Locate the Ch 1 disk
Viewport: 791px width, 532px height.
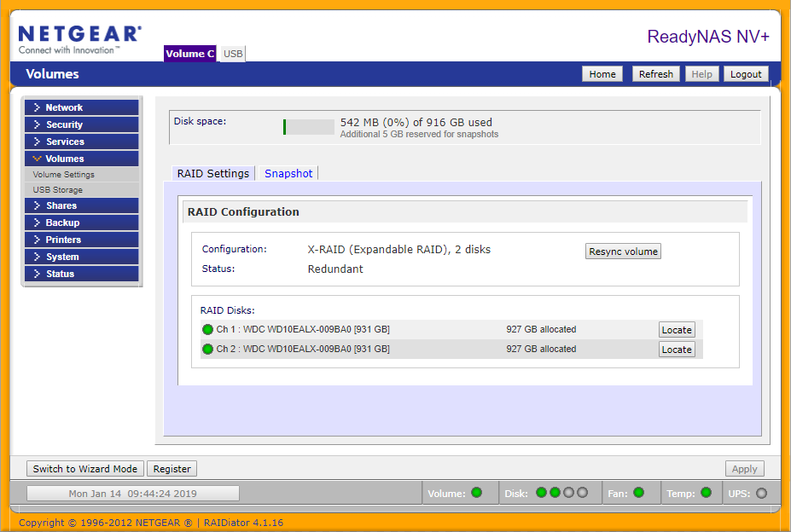pyautogui.click(x=677, y=330)
